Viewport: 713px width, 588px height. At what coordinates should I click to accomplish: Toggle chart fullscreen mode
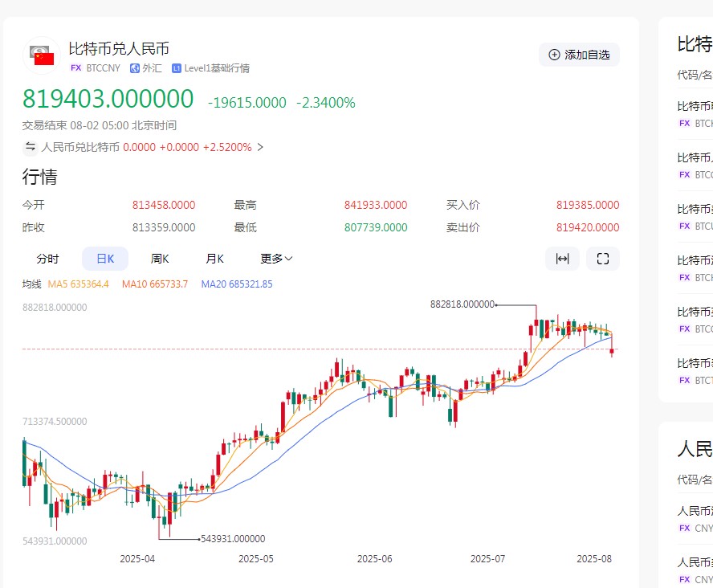[x=603, y=259]
